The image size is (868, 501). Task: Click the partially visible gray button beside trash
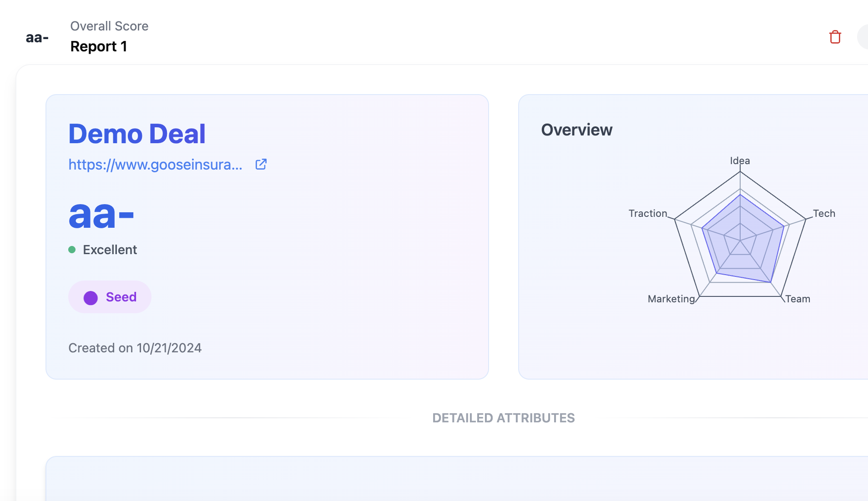tap(863, 37)
